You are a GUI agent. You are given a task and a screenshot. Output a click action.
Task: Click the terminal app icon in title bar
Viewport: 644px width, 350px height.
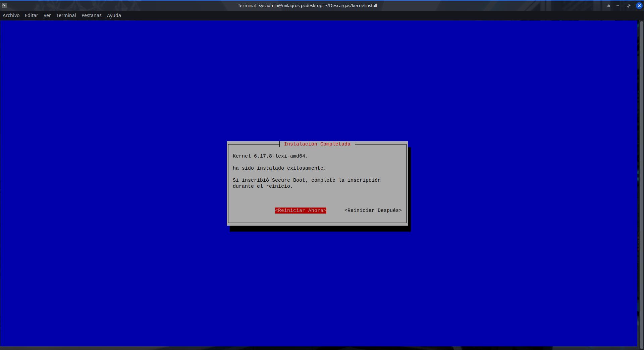click(x=4, y=5)
